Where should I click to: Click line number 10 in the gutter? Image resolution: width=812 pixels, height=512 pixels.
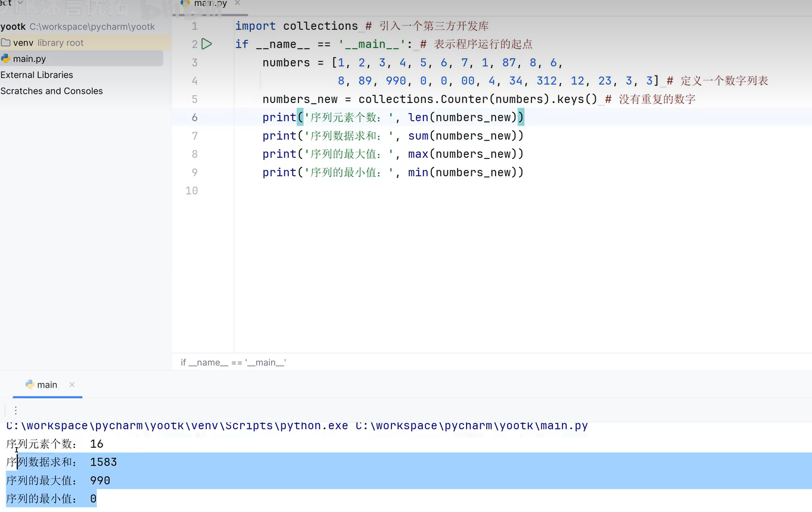pos(191,191)
